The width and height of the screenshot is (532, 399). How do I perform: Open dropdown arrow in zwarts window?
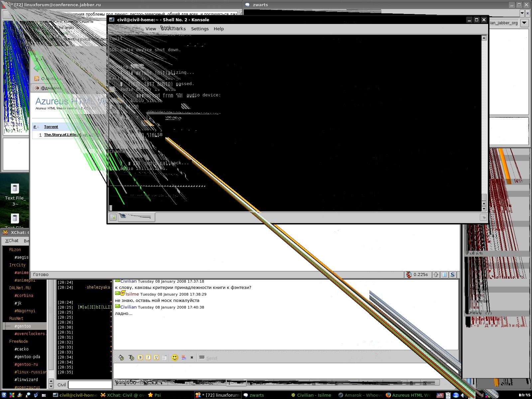(x=524, y=23)
